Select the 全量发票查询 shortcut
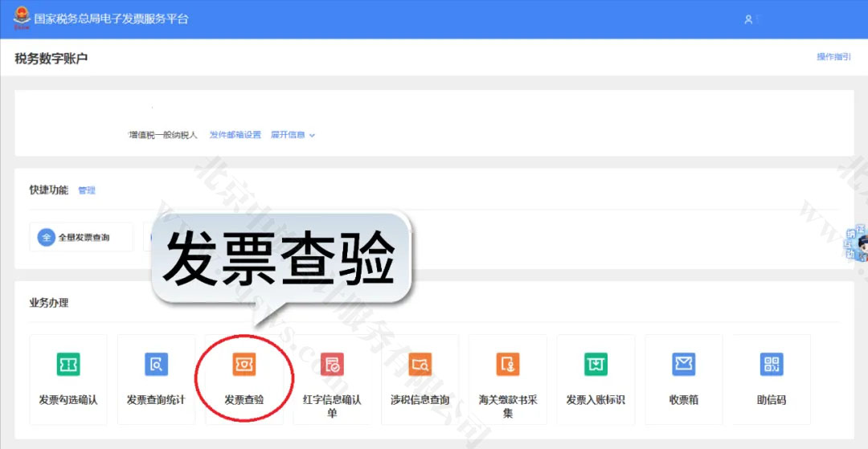 [x=81, y=238]
